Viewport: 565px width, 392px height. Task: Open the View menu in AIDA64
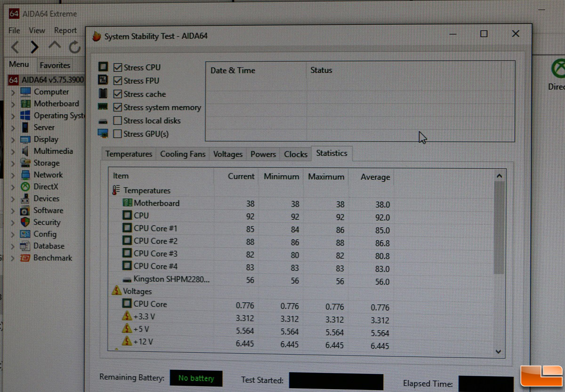click(37, 30)
